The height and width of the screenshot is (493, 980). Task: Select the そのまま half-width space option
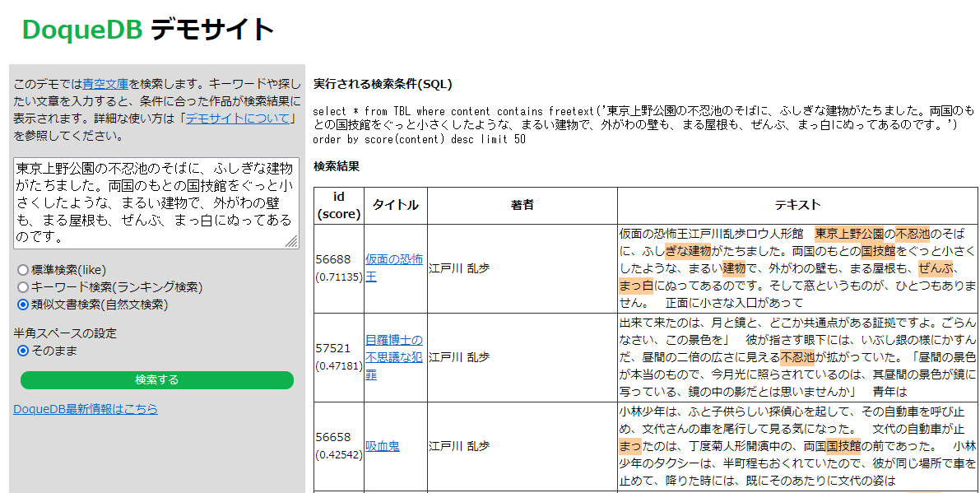[23, 351]
